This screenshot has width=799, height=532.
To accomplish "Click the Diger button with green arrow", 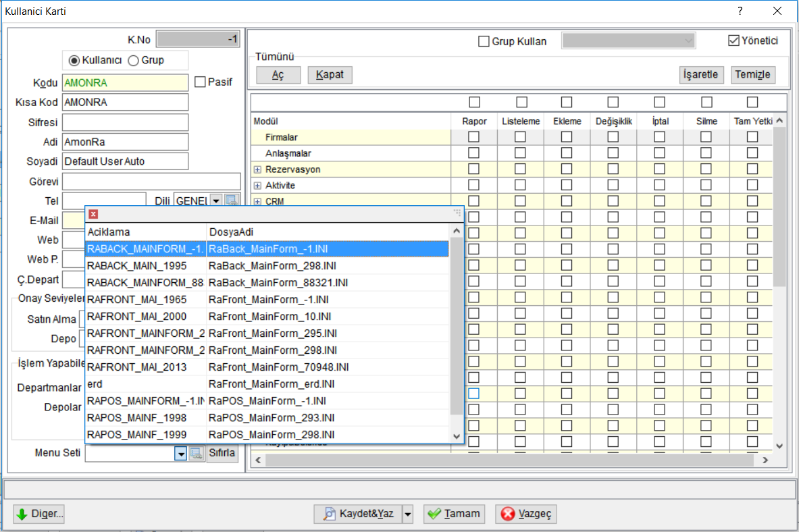I will tap(39, 514).
